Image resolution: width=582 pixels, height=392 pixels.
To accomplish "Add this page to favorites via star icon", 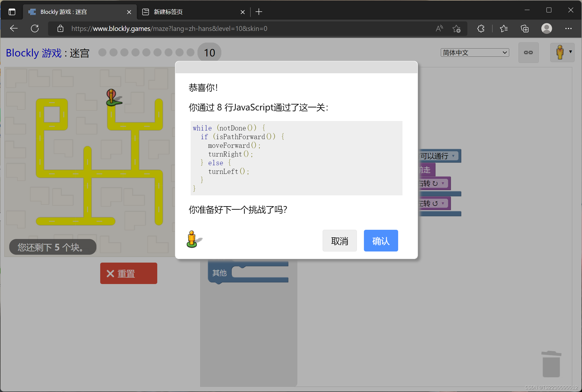I will (x=457, y=28).
